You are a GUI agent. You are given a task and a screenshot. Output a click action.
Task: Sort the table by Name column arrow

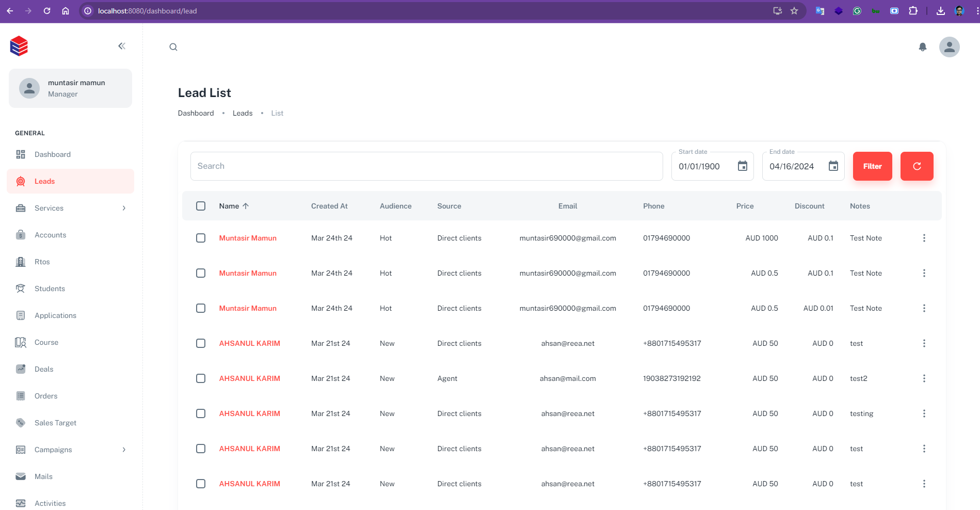pyautogui.click(x=246, y=206)
